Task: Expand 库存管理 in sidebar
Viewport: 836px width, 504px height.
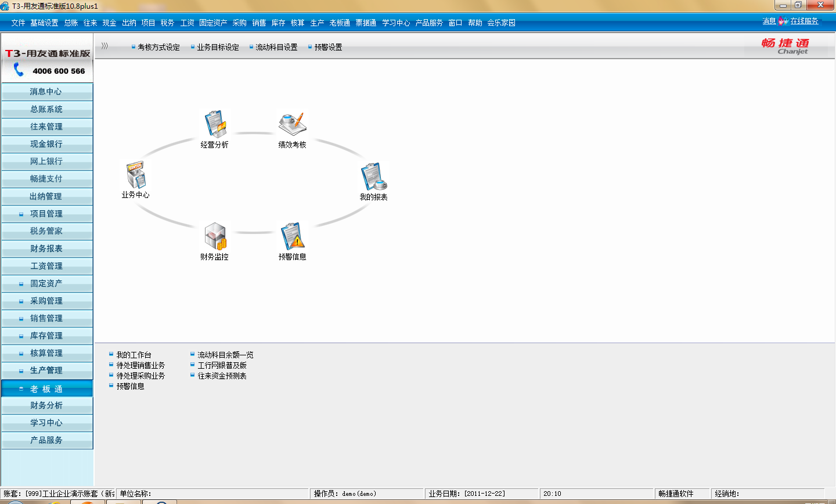Action: coord(21,336)
